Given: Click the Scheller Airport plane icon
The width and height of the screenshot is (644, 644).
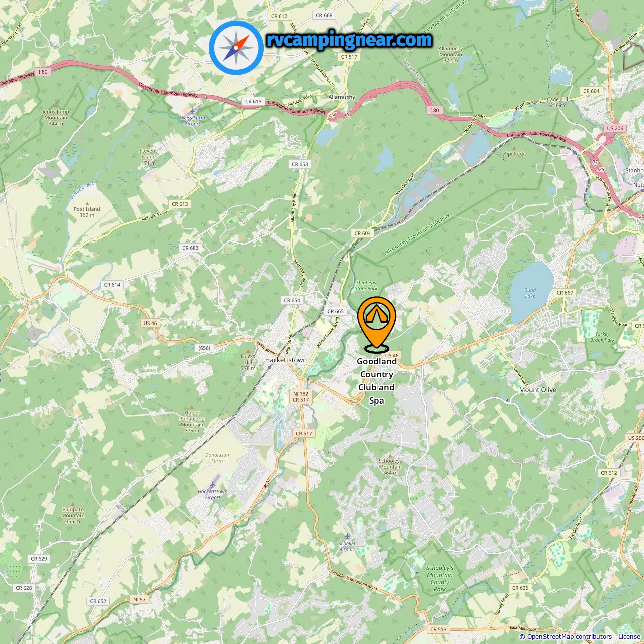Looking at the screenshot, I should pyautogui.click(x=347, y=537).
